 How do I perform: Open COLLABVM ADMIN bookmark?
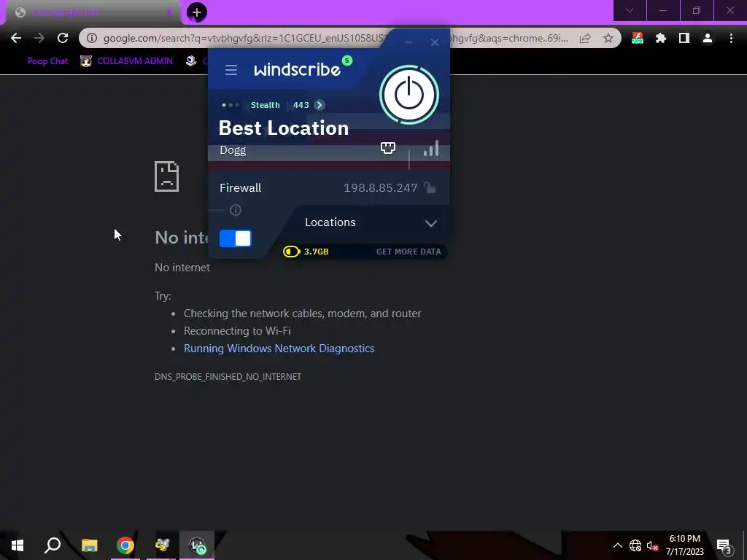coord(127,61)
